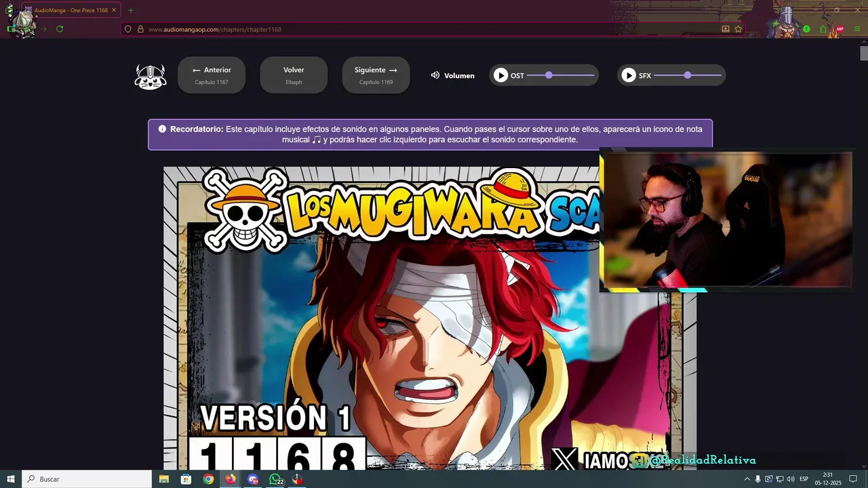Open the extensions puzzle-piece menu
Image resolution: width=868 pixels, height=488 pixels.
(823, 29)
